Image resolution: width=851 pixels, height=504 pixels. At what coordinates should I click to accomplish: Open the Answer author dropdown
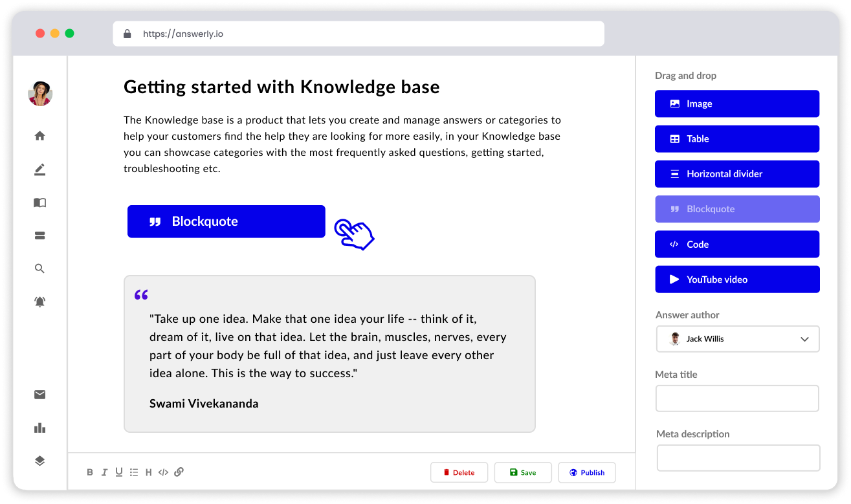[738, 339]
